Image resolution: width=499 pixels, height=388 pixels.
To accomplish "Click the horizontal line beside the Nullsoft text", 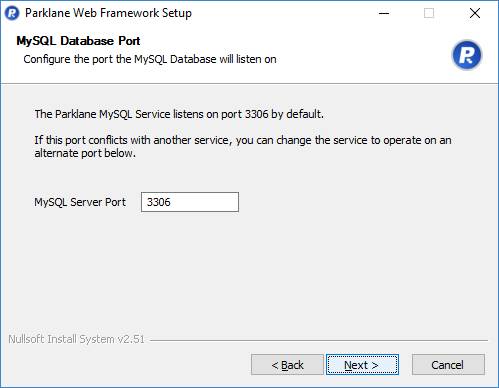I will pyautogui.click(x=319, y=340).
